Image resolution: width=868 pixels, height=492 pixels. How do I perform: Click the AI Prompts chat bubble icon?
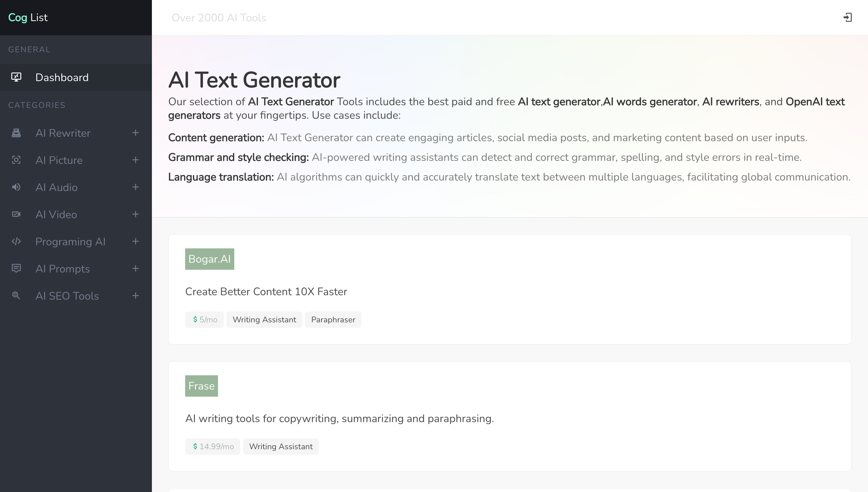(x=16, y=268)
